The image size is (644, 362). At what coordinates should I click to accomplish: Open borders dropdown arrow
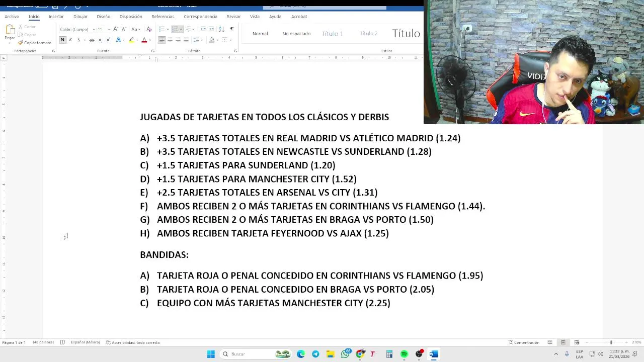tap(230, 40)
